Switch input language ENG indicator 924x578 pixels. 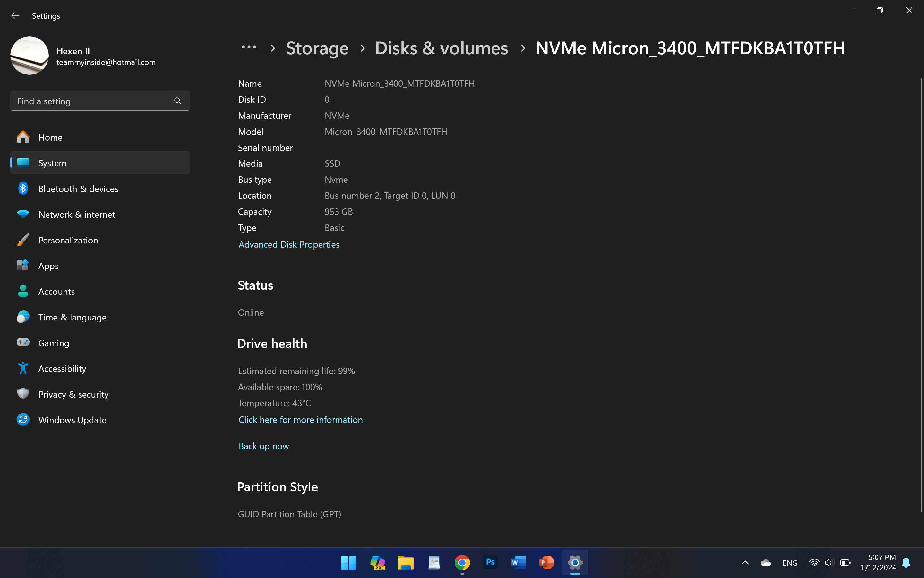[790, 563]
